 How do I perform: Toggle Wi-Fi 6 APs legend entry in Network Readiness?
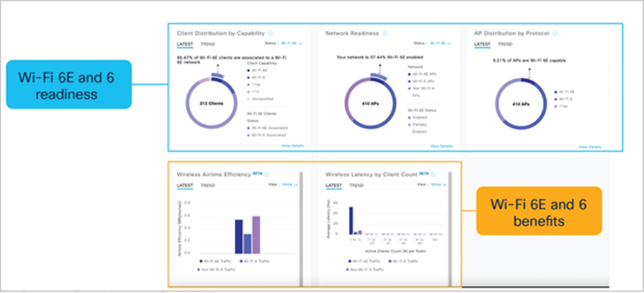pos(420,81)
